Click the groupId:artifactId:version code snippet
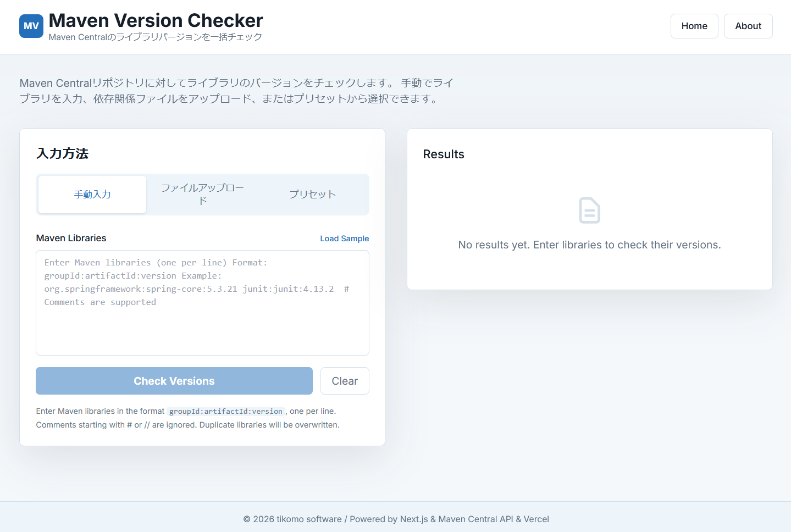 coord(225,411)
